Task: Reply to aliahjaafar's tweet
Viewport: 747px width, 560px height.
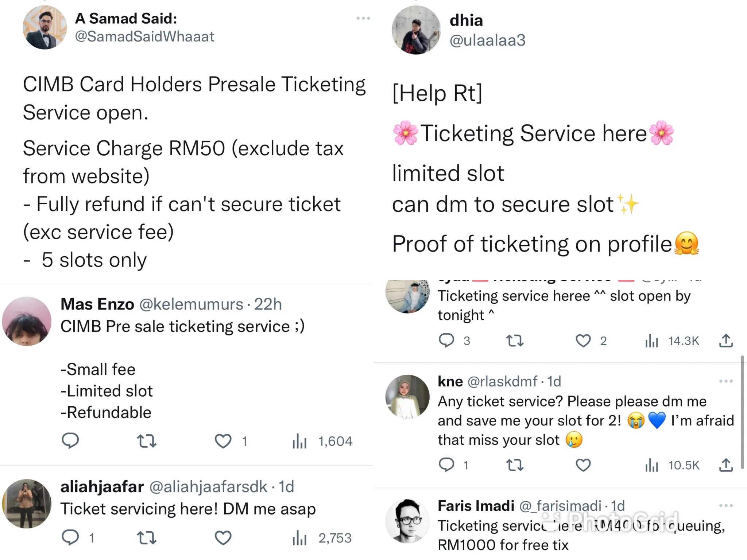Action: [70, 537]
